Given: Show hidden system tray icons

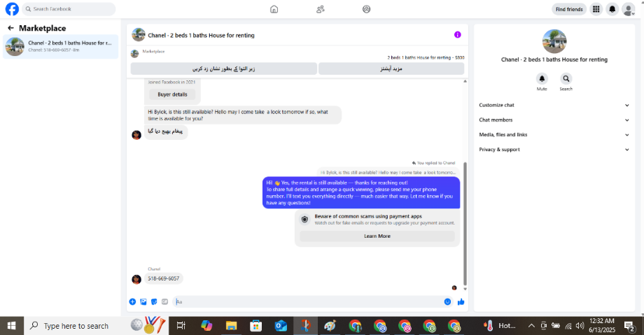Looking at the screenshot, I should 531,326.
